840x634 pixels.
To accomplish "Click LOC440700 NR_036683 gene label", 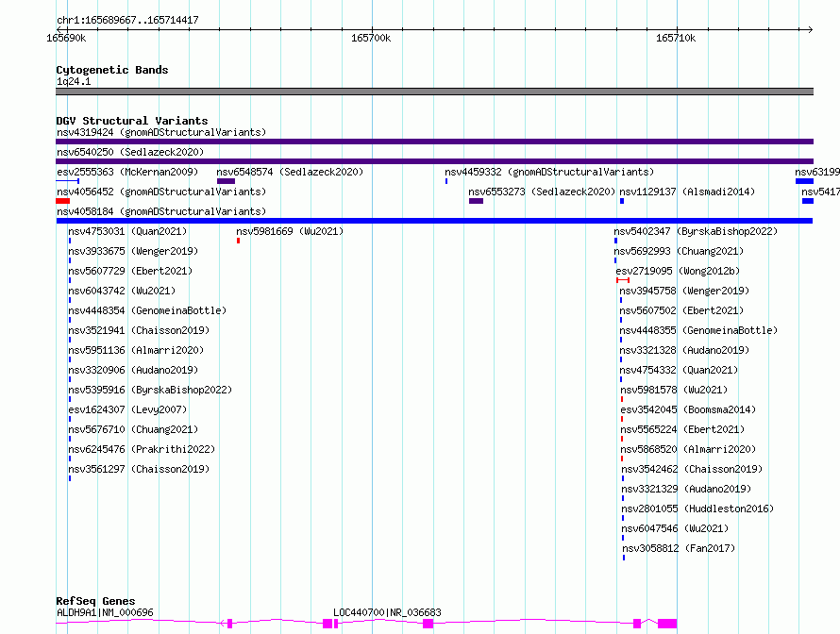I will click(387, 612).
